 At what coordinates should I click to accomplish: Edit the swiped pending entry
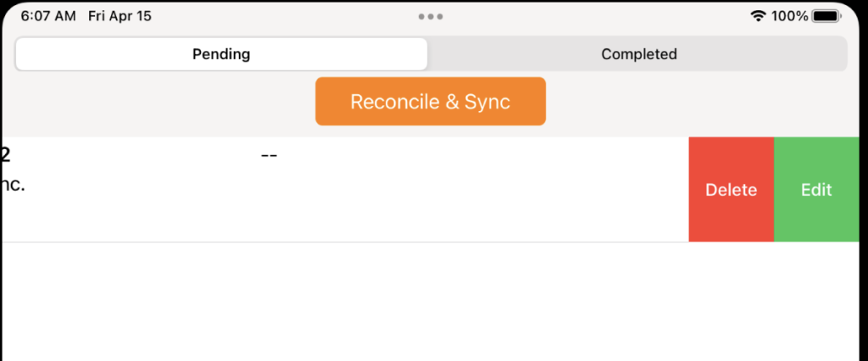[816, 189]
